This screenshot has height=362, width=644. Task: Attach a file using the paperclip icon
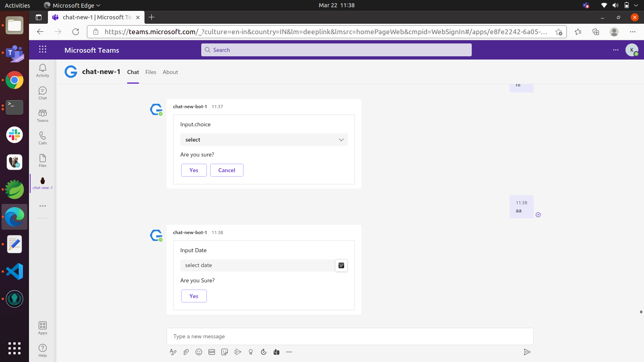coord(186,352)
